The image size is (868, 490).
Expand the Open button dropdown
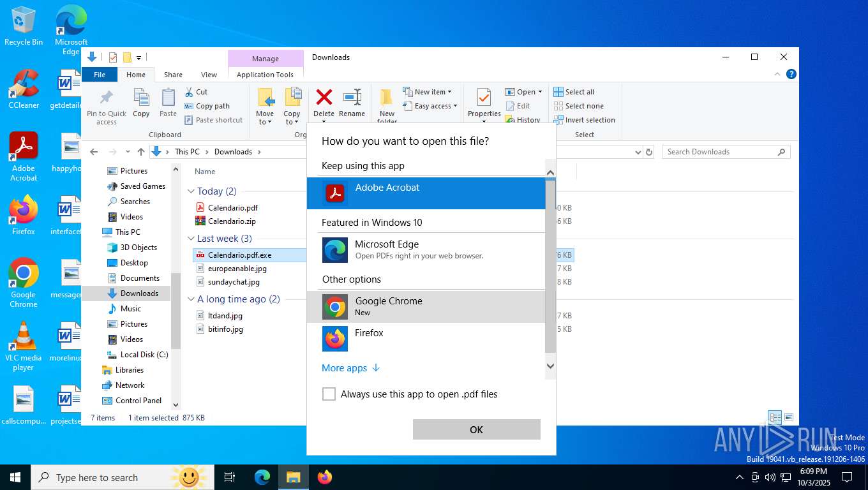pyautogui.click(x=540, y=92)
